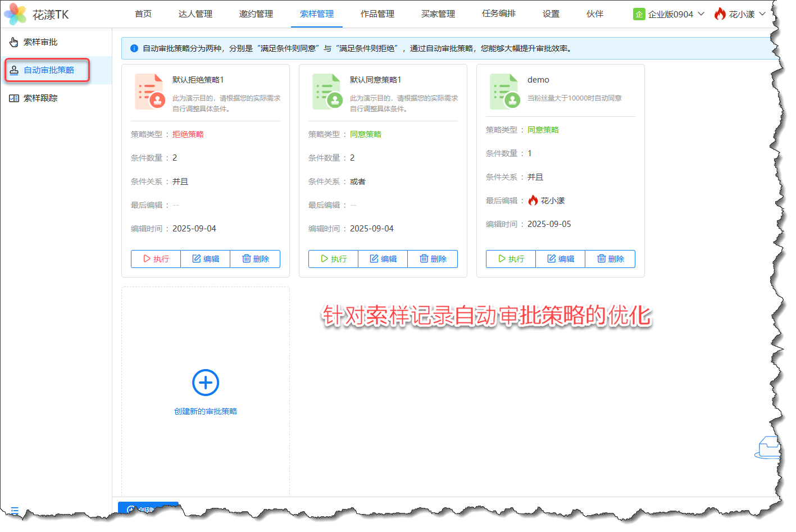Click the 默认同意策略1 green document icon
This screenshot has height=532, width=796.
pos(327,91)
